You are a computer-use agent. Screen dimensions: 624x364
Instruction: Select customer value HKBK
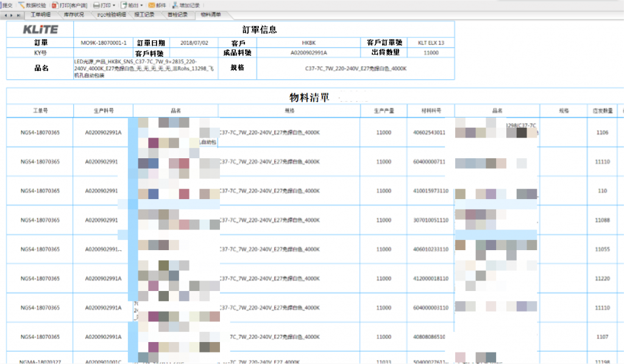tap(308, 43)
